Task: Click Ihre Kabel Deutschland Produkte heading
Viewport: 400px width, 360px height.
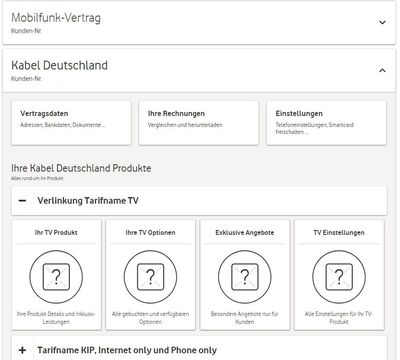Action: [x=81, y=168]
